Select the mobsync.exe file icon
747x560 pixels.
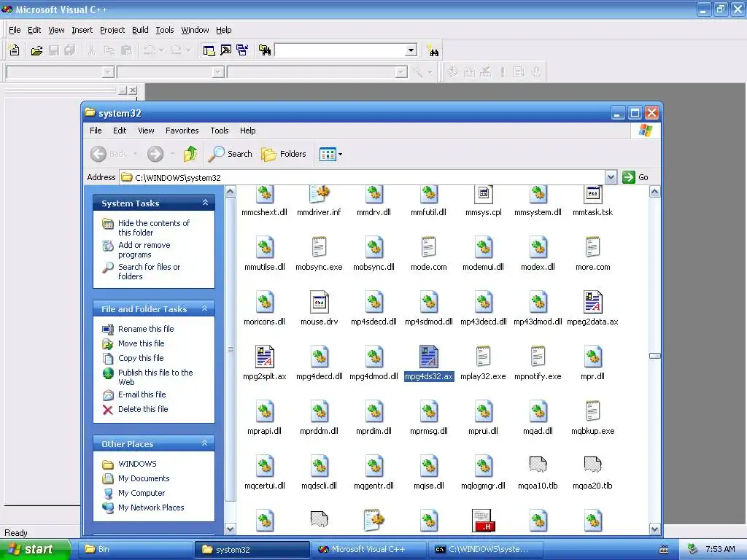320,247
